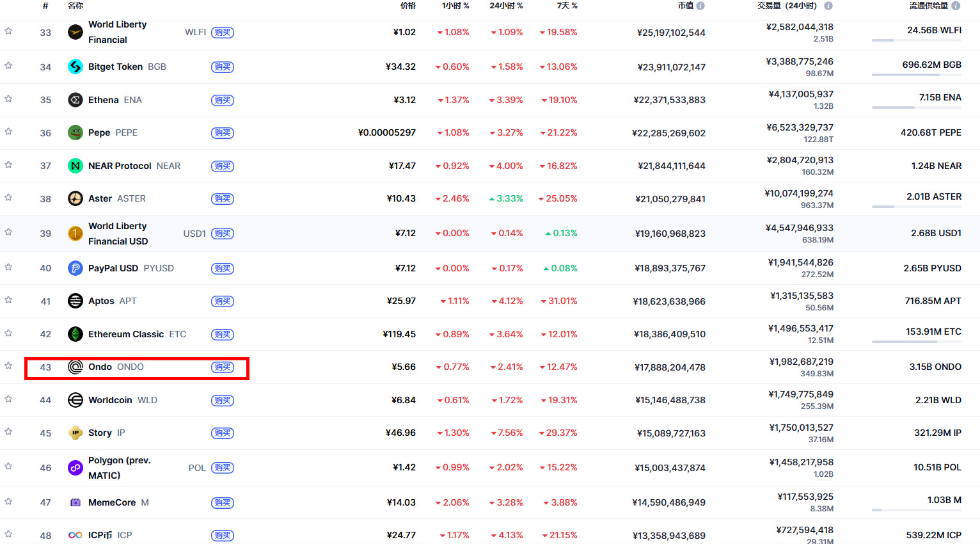
Task: Toggle the favorite star for Aptos
Action: pos(8,300)
